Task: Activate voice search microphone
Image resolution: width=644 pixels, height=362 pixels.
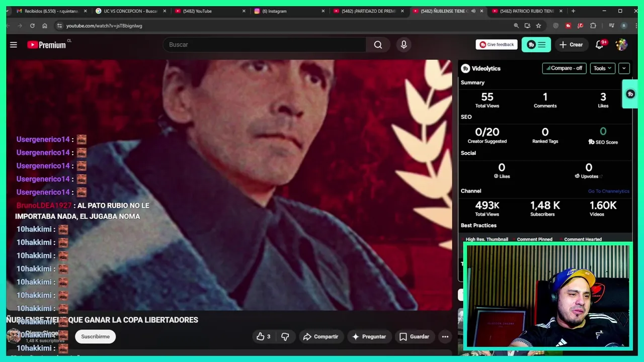Action: tap(404, 45)
